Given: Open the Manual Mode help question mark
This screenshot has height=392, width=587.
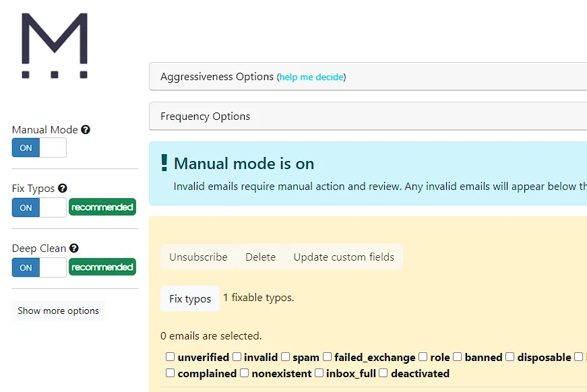Looking at the screenshot, I should (86, 130).
